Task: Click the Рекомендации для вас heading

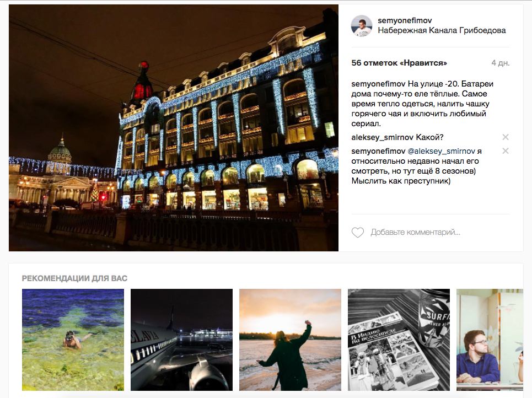Action: point(74,278)
